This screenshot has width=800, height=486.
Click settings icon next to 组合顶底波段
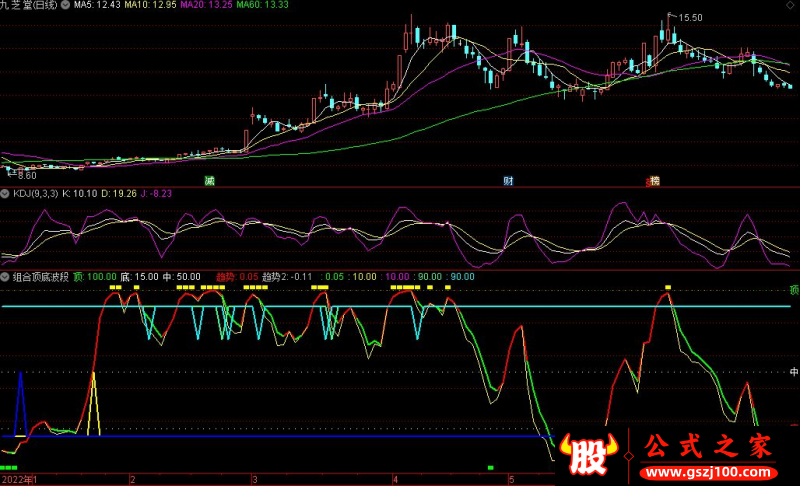[6, 276]
